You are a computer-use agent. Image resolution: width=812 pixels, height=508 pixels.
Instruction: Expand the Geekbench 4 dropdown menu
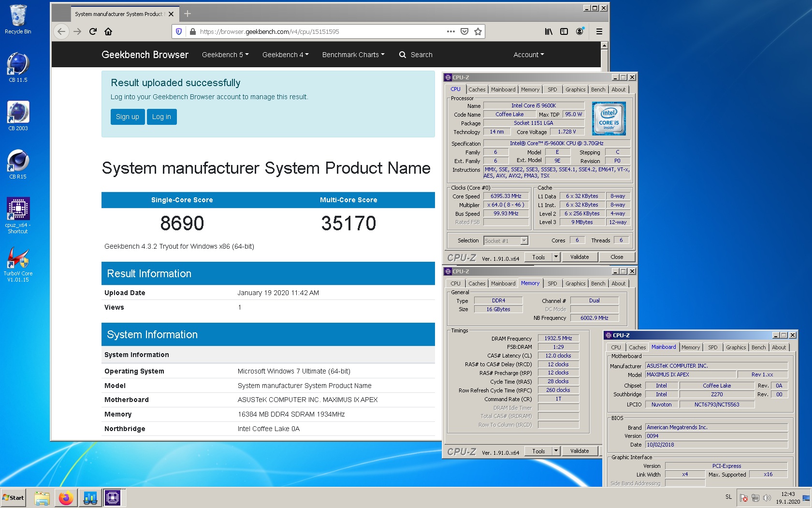pyautogui.click(x=285, y=55)
